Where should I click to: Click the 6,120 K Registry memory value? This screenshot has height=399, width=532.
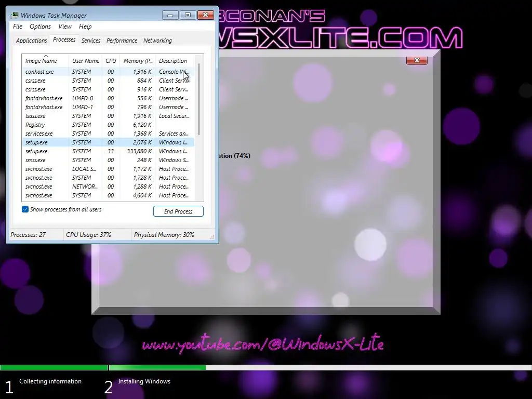point(142,125)
